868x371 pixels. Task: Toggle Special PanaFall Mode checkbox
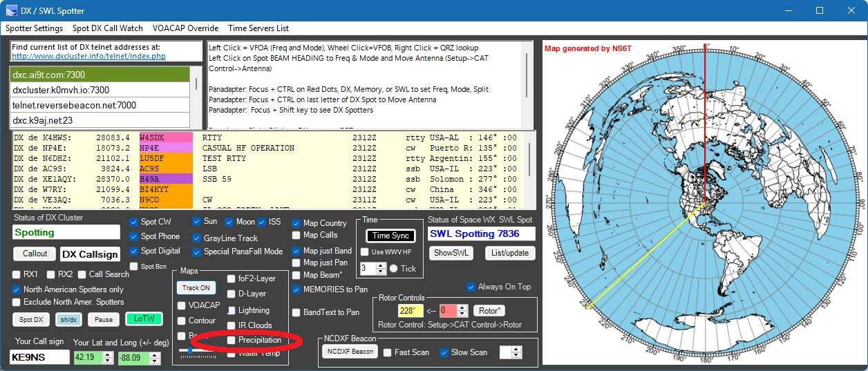click(x=196, y=251)
